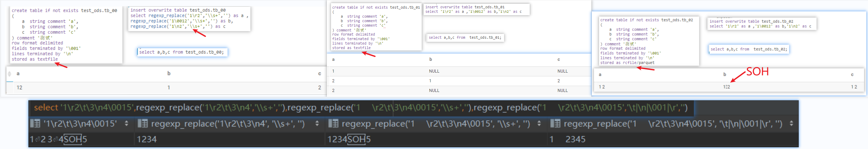Click column header a in tb_02 results
868x149 pixels.
[x=600, y=75]
